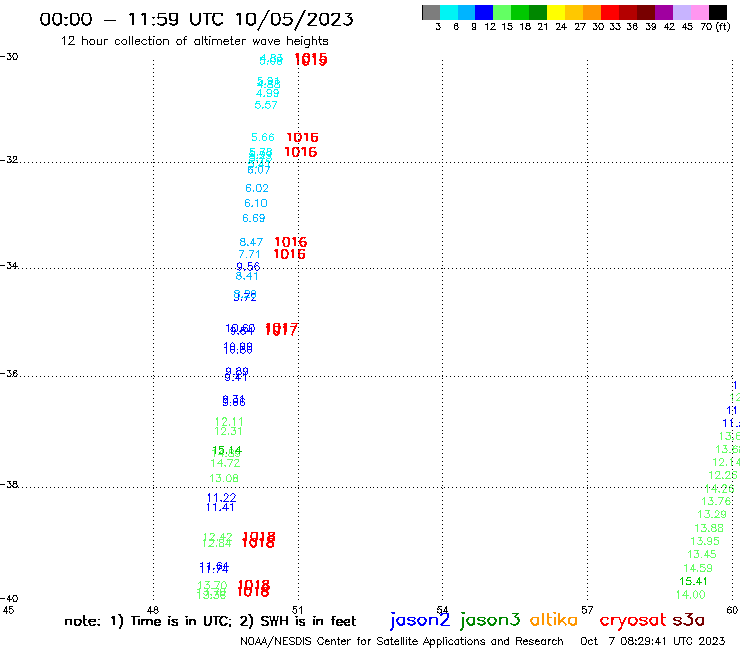Image resolution: width=740 pixels, height=650 pixels.
Task: Select the purple legend swatch
Action: coord(664,12)
